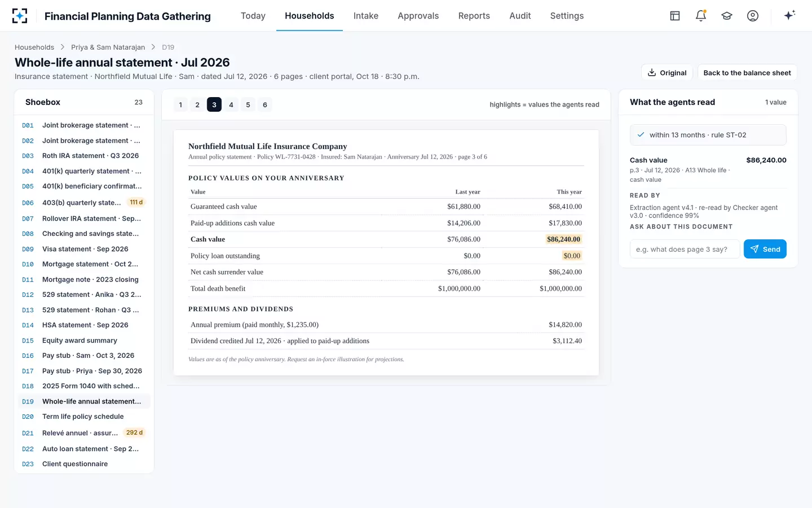Image resolution: width=812 pixels, height=508 pixels.
Task: Click highlighted $0.00 policy loan value
Action: (572, 256)
